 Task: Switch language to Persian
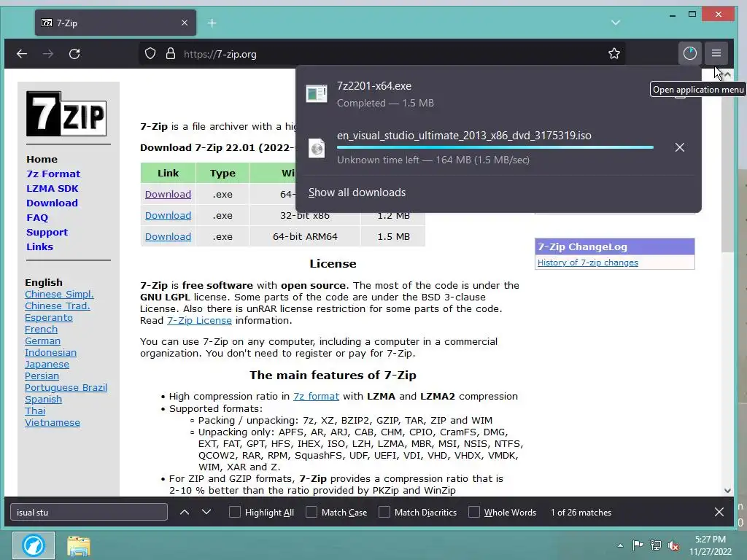pyautogui.click(x=42, y=376)
